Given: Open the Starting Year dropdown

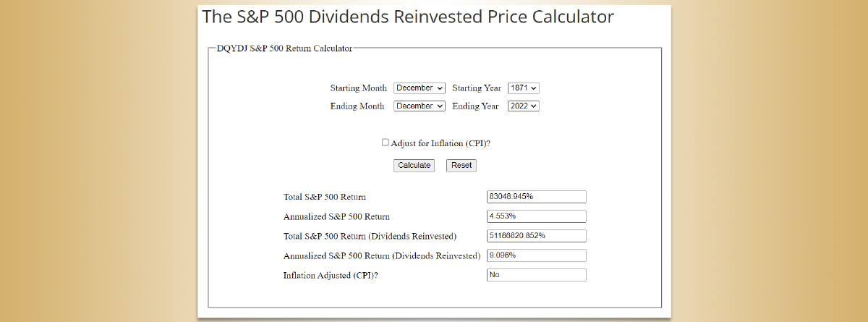Looking at the screenshot, I should (524, 88).
